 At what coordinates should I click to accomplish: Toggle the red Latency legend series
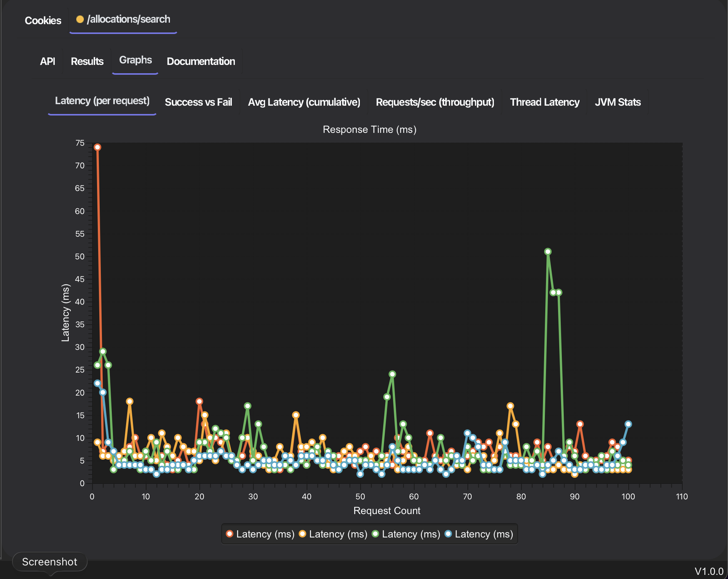click(260, 534)
